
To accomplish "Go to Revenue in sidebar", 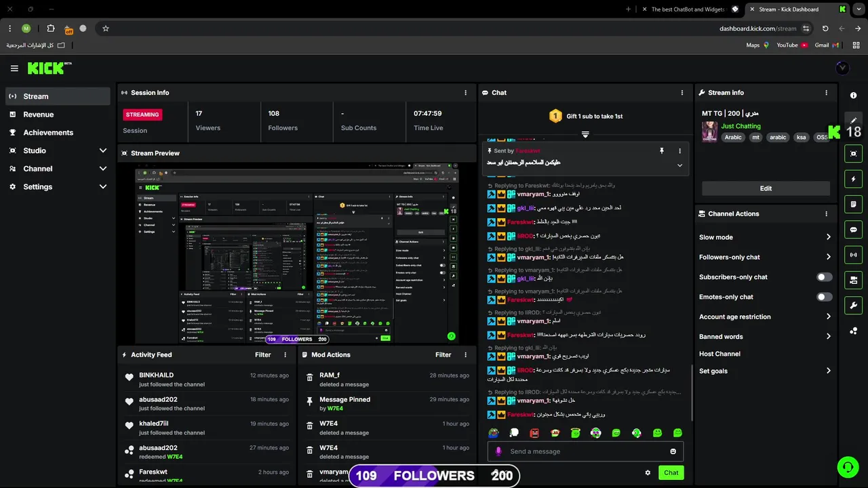I will click(58, 115).
